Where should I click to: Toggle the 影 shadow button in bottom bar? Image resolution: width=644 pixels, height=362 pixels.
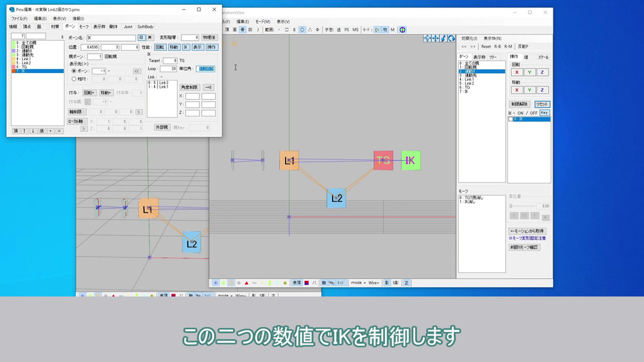tap(386, 283)
